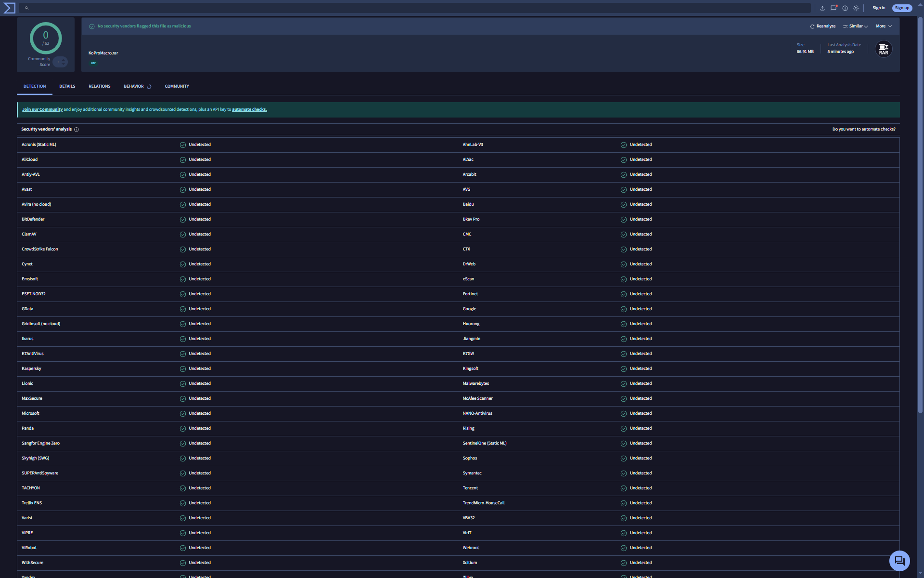Click the Trellix ENS vendor name
The height and width of the screenshot is (578, 924).
(32, 503)
